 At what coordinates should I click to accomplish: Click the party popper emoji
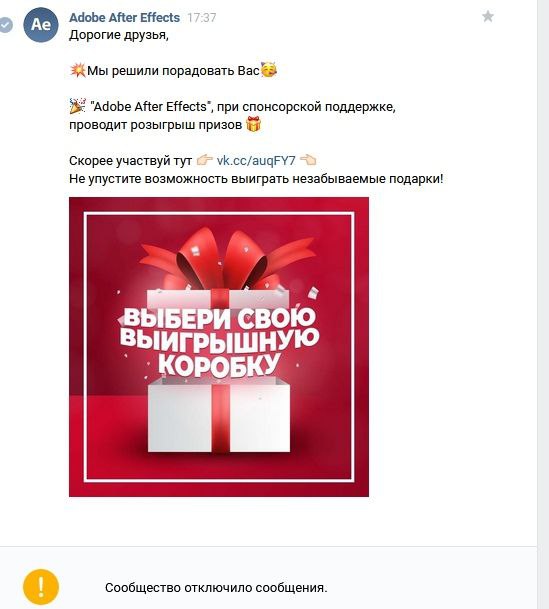[x=78, y=106]
